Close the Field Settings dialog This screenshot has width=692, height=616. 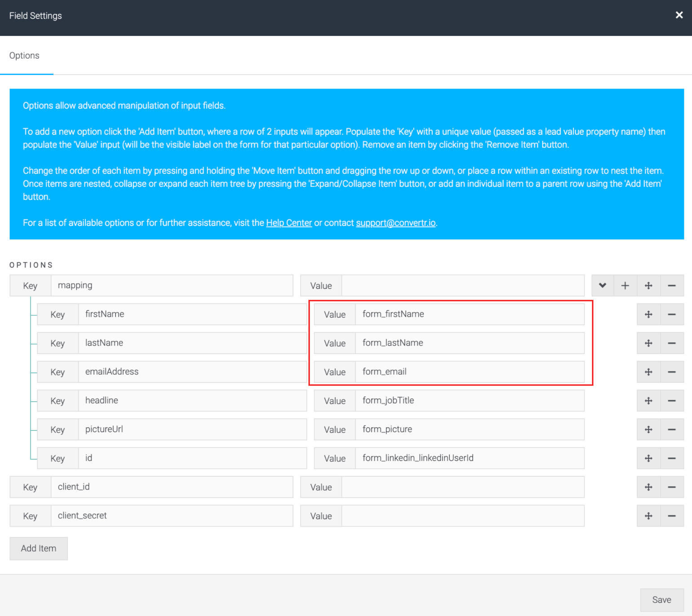679,15
